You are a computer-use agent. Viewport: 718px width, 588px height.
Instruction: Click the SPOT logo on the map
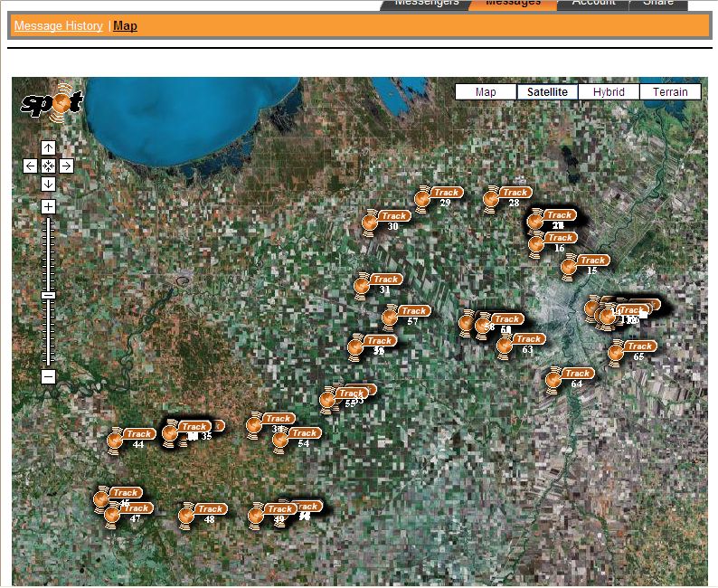click(x=52, y=102)
